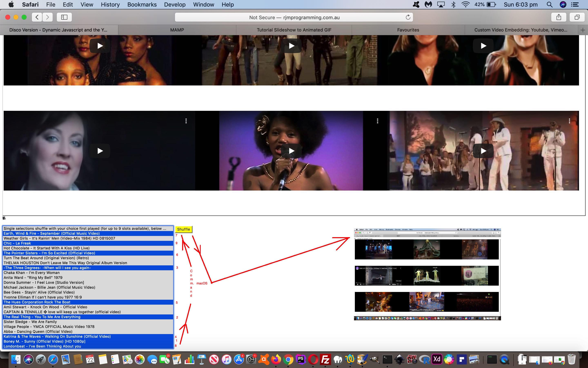This screenshot has width=588, height=368.
Task: Select 'Chaka Khan - I'm Every Woman' option
Action: [88, 273]
